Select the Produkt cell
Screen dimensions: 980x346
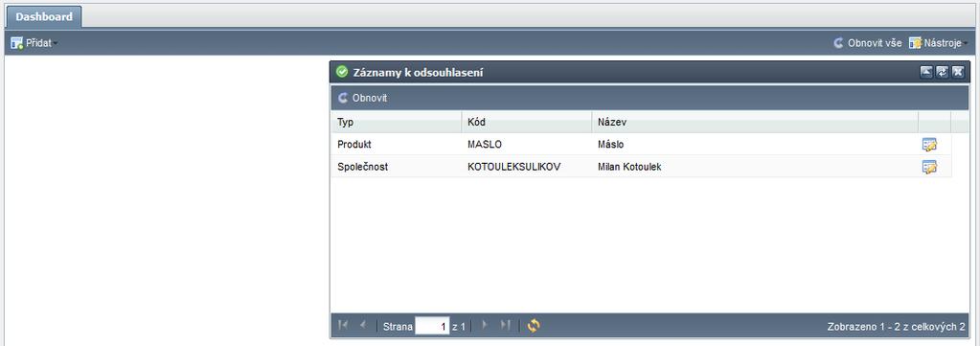[x=397, y=145]
